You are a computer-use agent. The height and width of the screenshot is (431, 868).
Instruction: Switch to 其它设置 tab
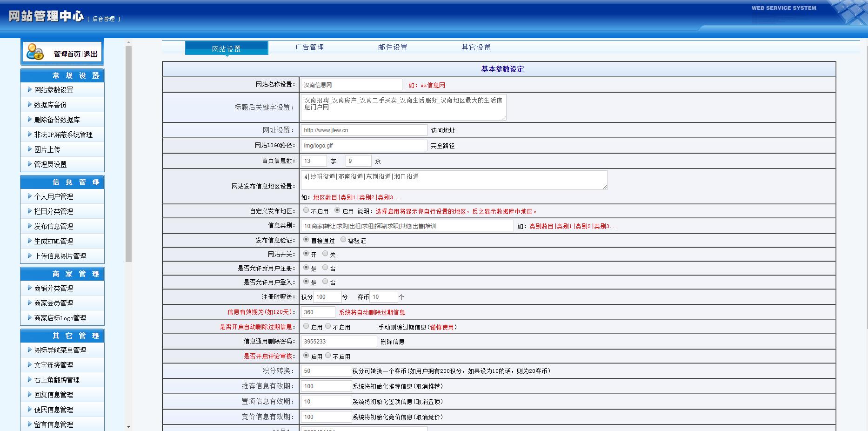coord(476,47)
